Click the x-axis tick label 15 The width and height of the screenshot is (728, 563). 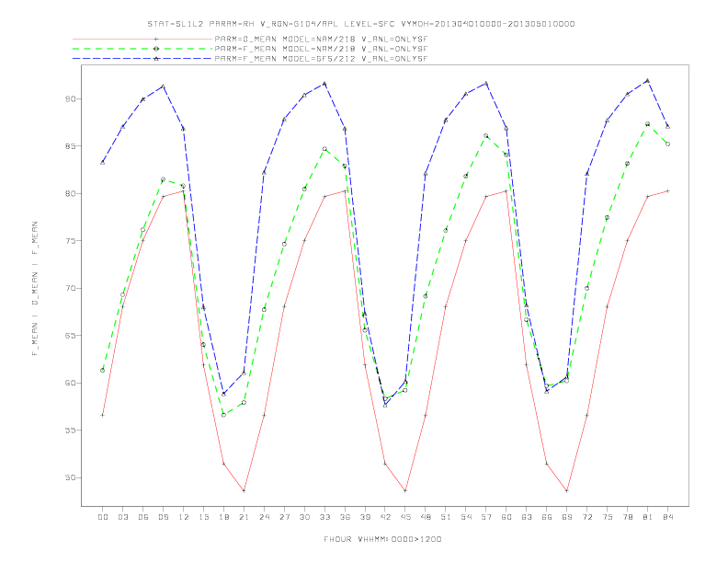(203, 517)
